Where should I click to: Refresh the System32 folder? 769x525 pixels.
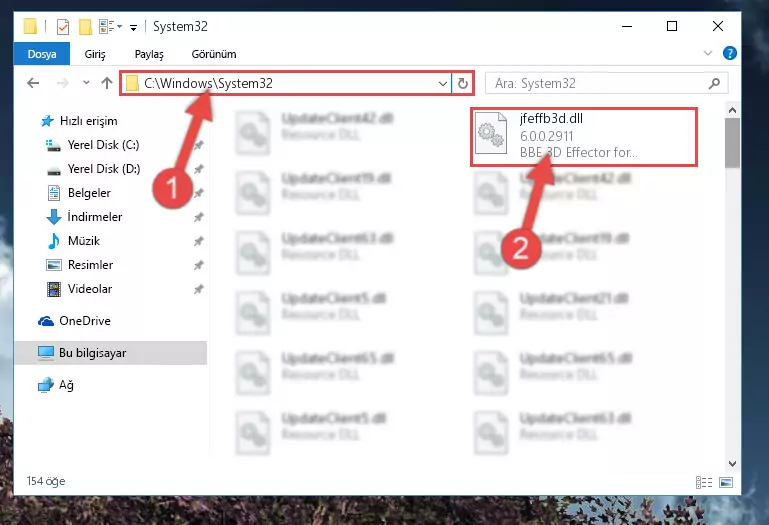[x=462, y=83]
